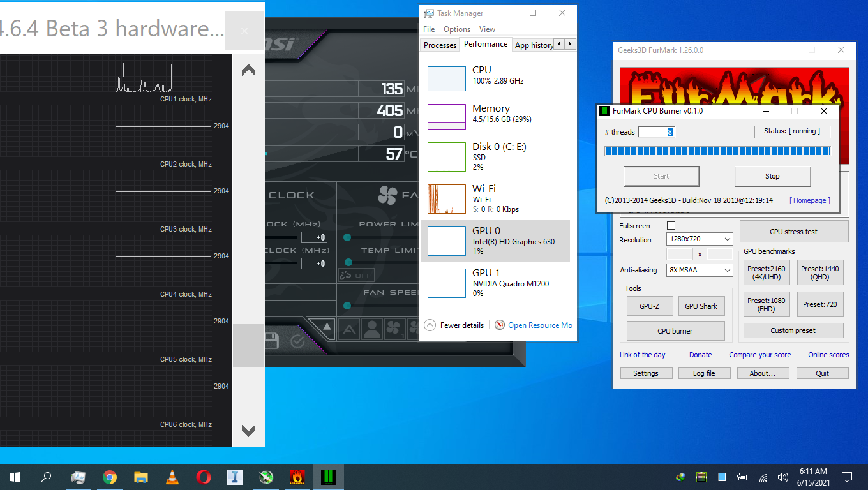Viewport: 868px width, 490px height.
Task: Click the save profile floppy icon in Afterburner
Action: tap(272, 339)
